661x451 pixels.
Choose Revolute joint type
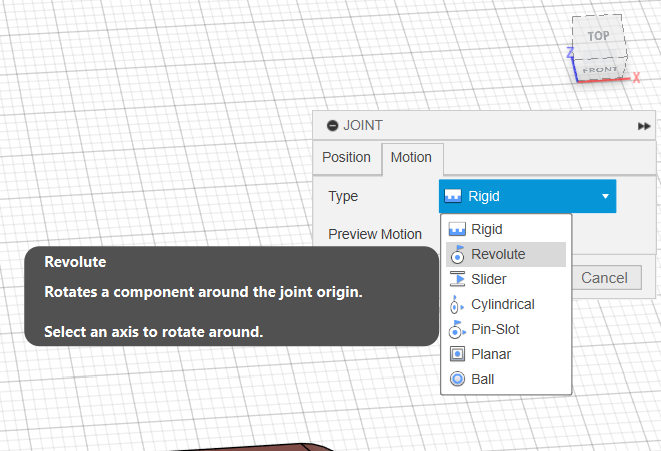(x=506, y=254)
